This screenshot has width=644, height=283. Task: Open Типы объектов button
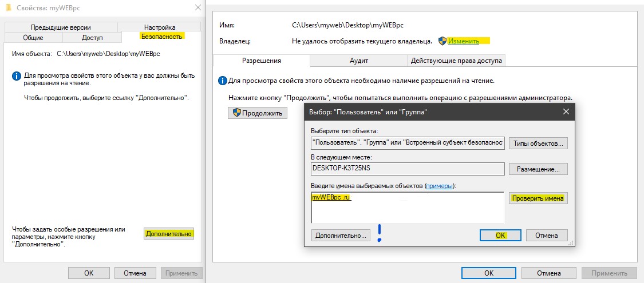coord(538,144)
